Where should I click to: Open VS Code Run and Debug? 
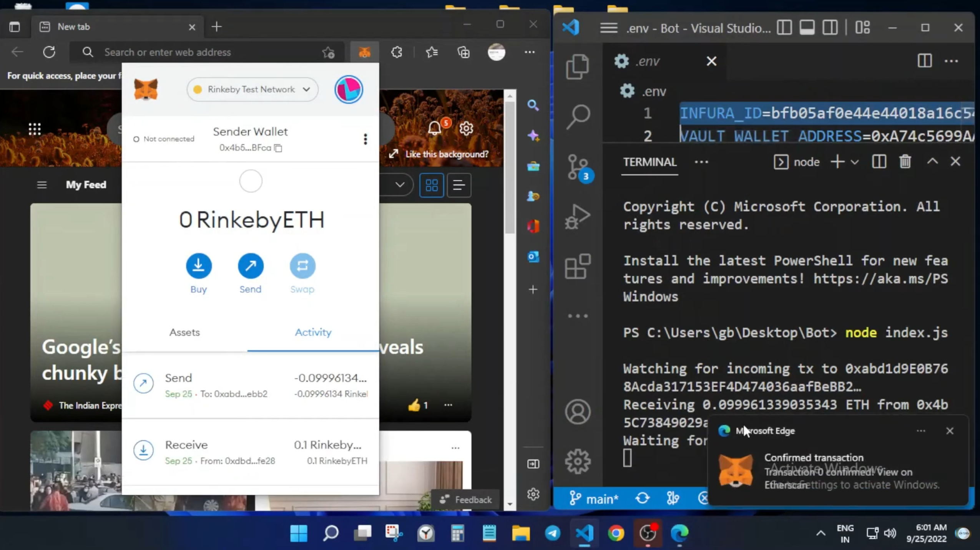(578, 216)
